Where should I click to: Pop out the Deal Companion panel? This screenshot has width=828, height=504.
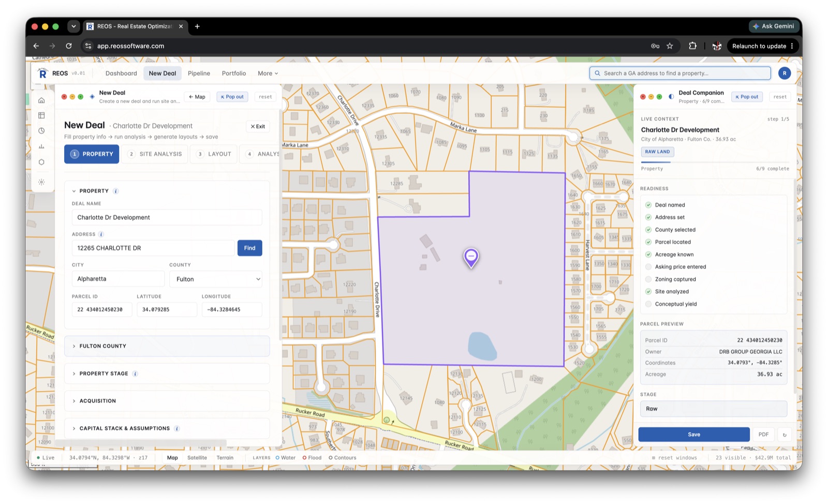pos(747,97)
